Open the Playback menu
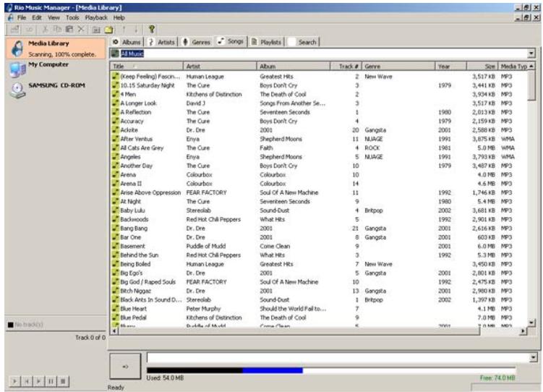Image resolution: width=543 pixels, height=392 pixels. tap(95, 16)
